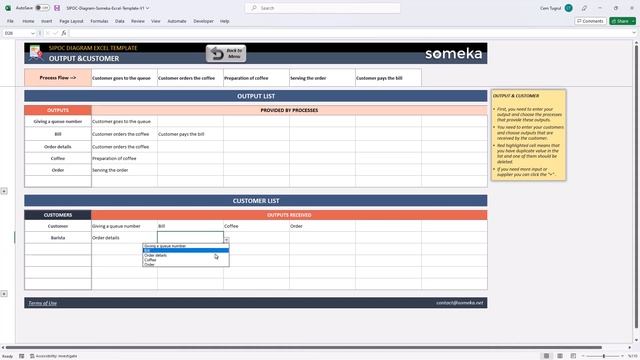Viewport: 640px width, 360px height.
Task: Open the File menu
Action: (10, 21)
